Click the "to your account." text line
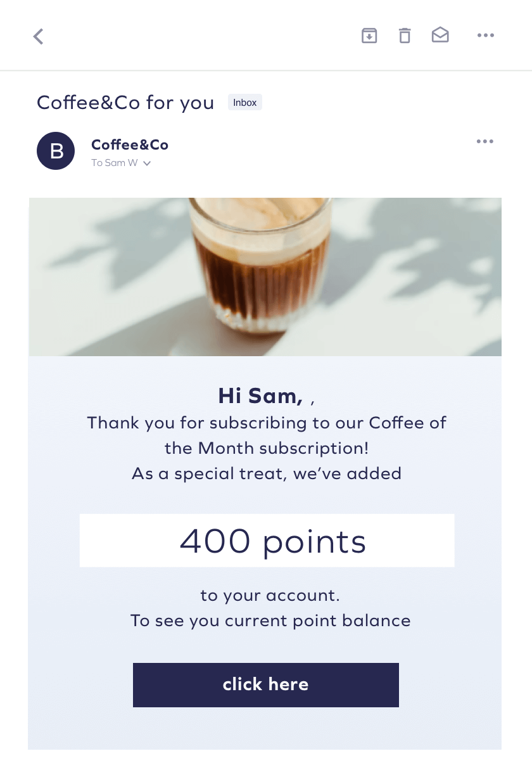Viewport: 532px width, 777px height. [x=270, y=595]
